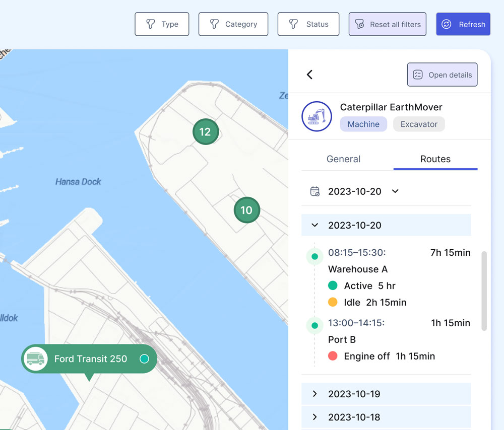Open the Category filter dropdown

(233, 24)
